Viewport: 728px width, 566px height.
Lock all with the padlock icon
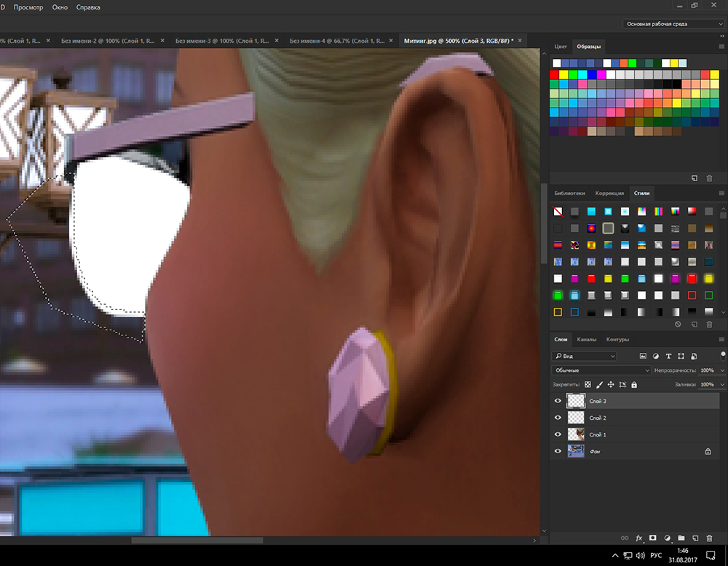point(634,384)
